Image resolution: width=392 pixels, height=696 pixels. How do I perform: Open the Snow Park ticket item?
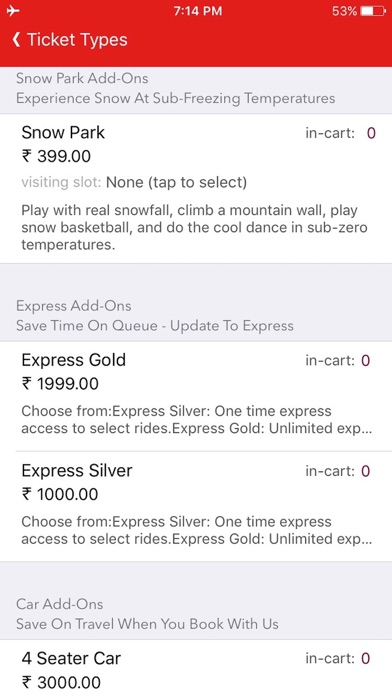click(x=196, y=189)
